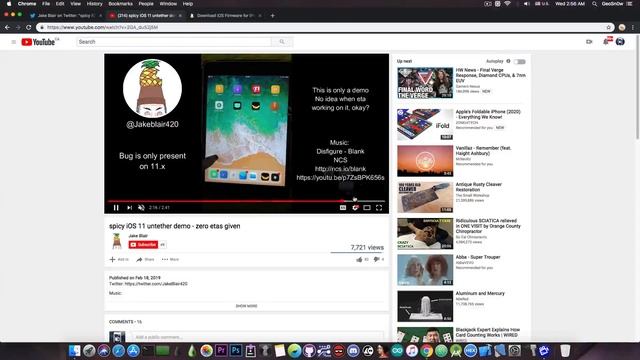Open the upload video camera icon
640x360 pixels.
pos(589,42)
